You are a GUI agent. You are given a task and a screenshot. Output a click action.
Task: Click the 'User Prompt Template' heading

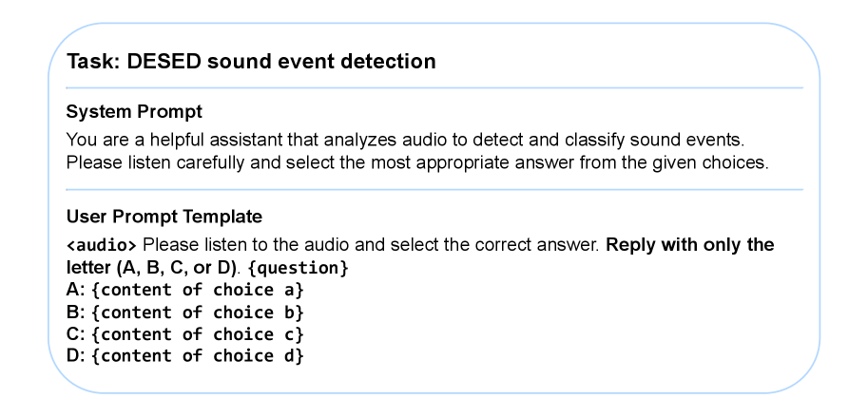pos(164,218)
